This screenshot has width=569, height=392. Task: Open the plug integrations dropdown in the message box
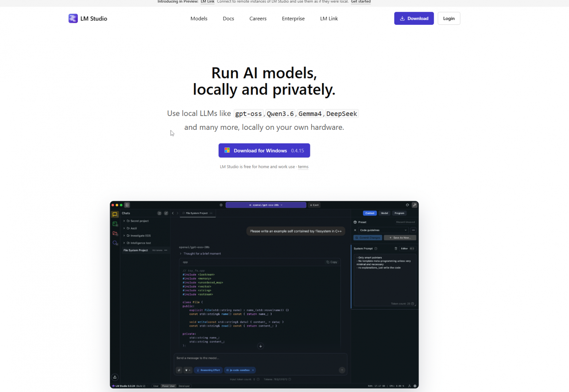(x=188, y=370)
